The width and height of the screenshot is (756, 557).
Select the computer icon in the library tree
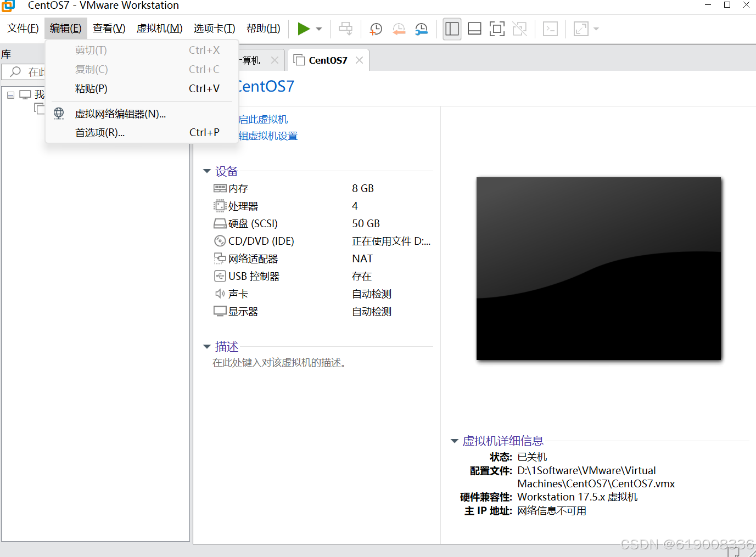[25, 94]
